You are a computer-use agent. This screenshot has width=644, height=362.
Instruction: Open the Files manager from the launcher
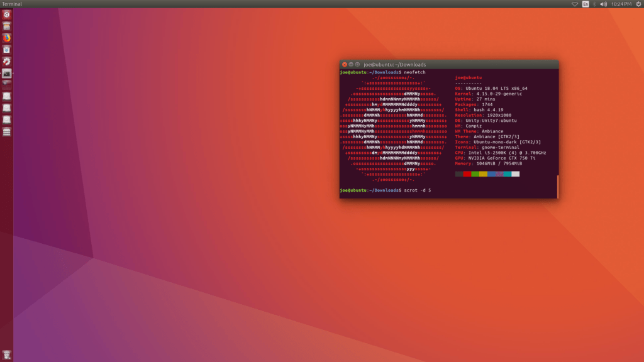[x=6, y=26]
